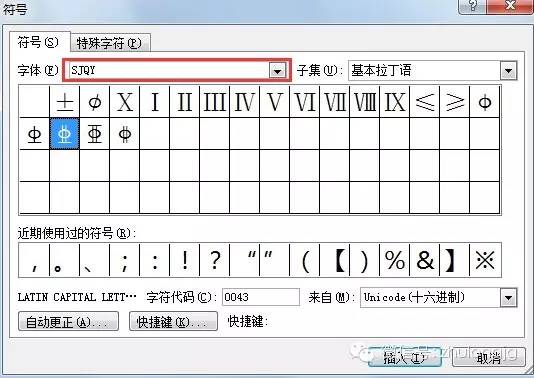534x378 pixels.
Task: Choose the Roman numeral IX symbol
Action: (x=395, y=101)
